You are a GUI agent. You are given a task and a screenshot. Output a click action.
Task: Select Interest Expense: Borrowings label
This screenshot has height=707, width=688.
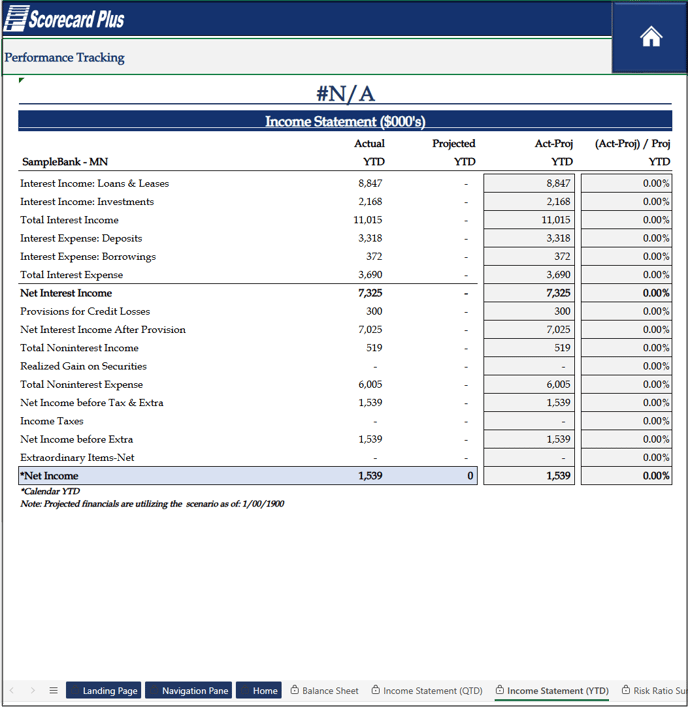88,257
